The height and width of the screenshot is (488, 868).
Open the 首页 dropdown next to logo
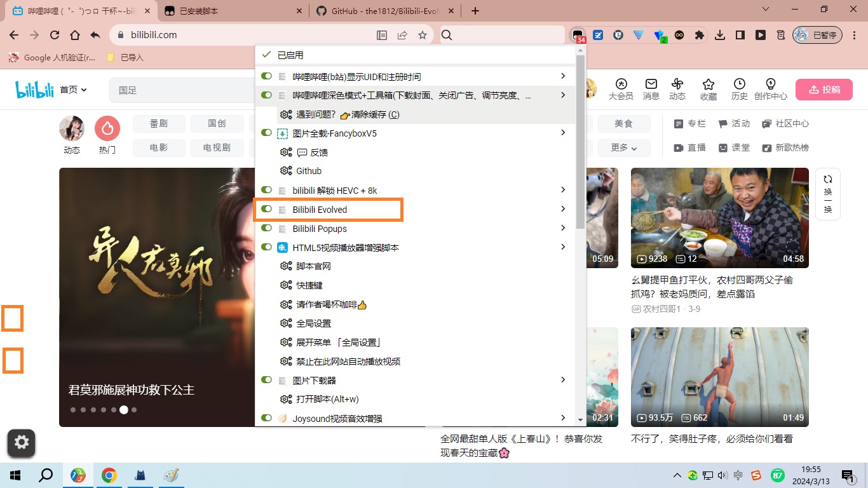73,90
